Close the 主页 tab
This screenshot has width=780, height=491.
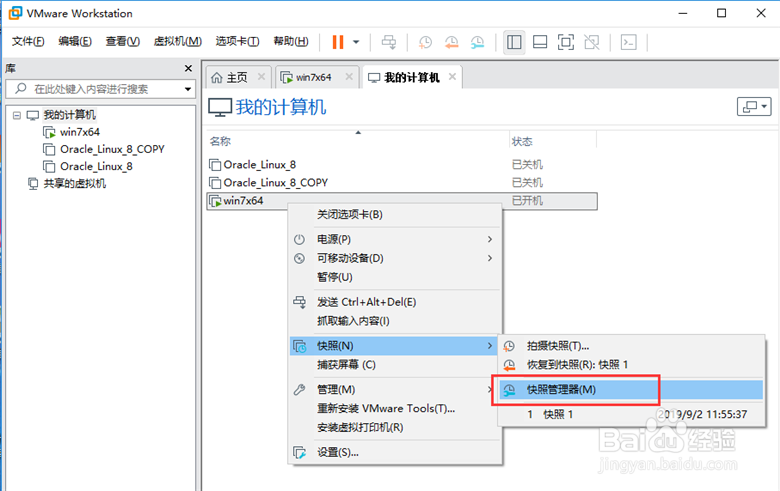click(x=261, y=77)
